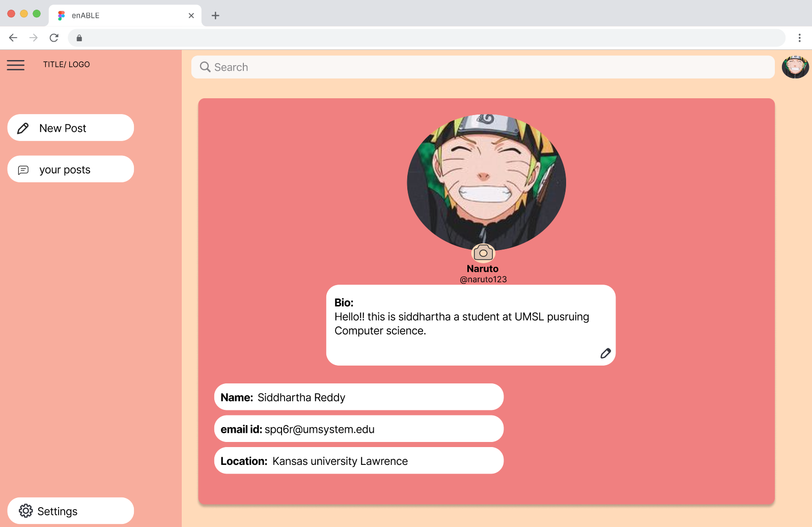Open the browser three-dot menu

(x=799, y=38)
